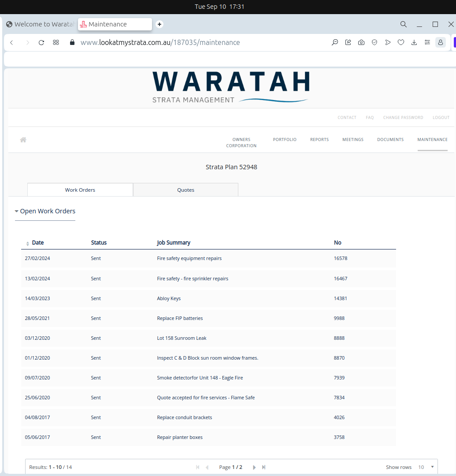
Task: Click the Job Summary column header
Action: 174,242
